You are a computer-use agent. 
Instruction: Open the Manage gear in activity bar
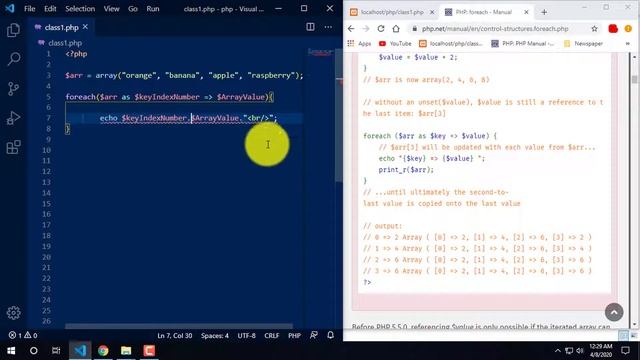click(x=13, y=313)
